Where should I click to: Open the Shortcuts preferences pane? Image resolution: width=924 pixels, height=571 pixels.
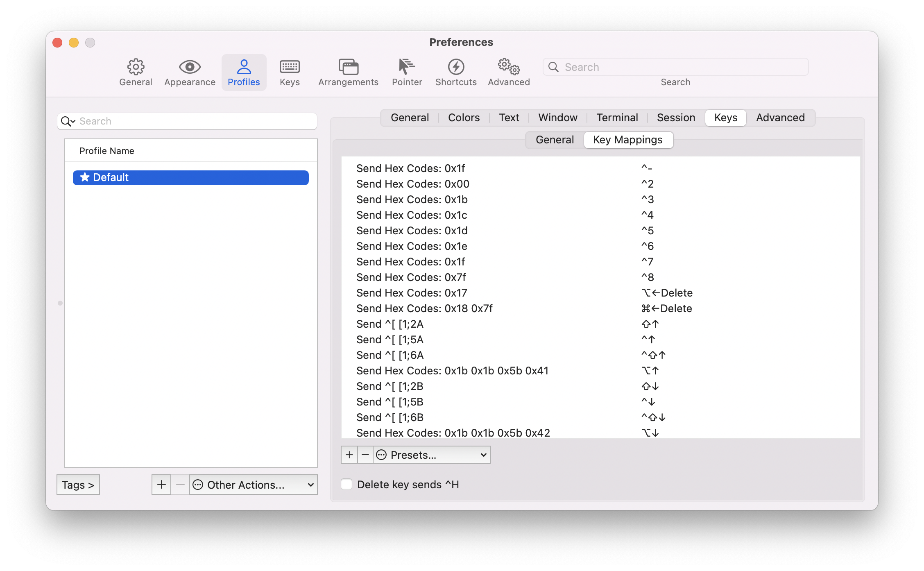pos(456,72)
